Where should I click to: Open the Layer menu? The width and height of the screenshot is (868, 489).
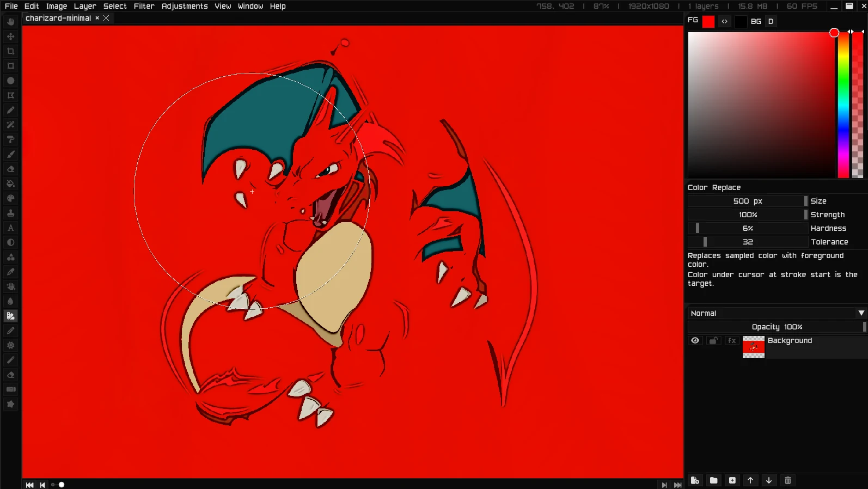point(85,6)
